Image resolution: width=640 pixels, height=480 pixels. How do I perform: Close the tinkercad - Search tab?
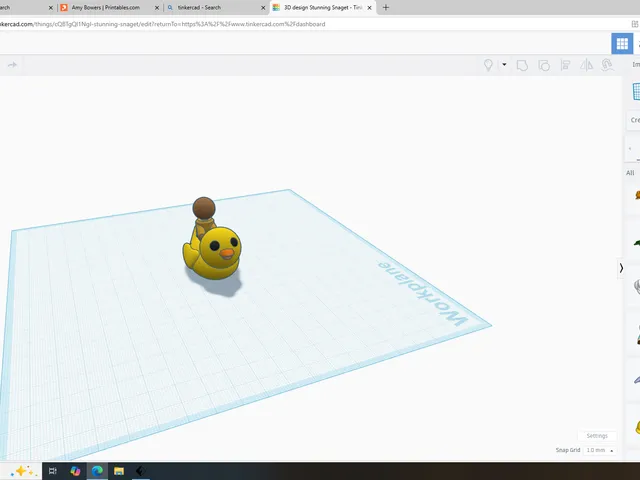263,8
